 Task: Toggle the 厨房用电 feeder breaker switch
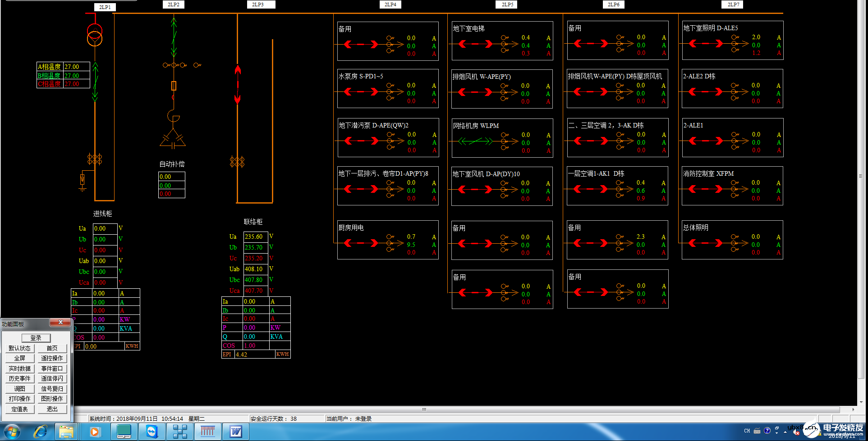(361, 243)
